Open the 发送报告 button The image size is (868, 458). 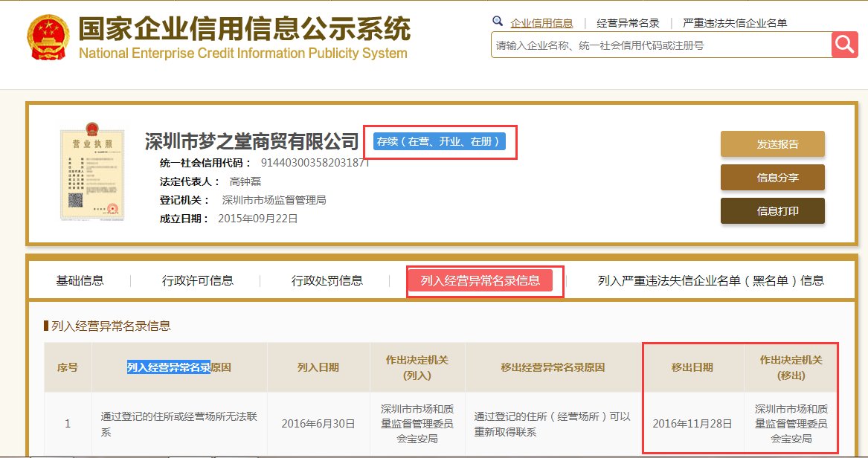772,144
